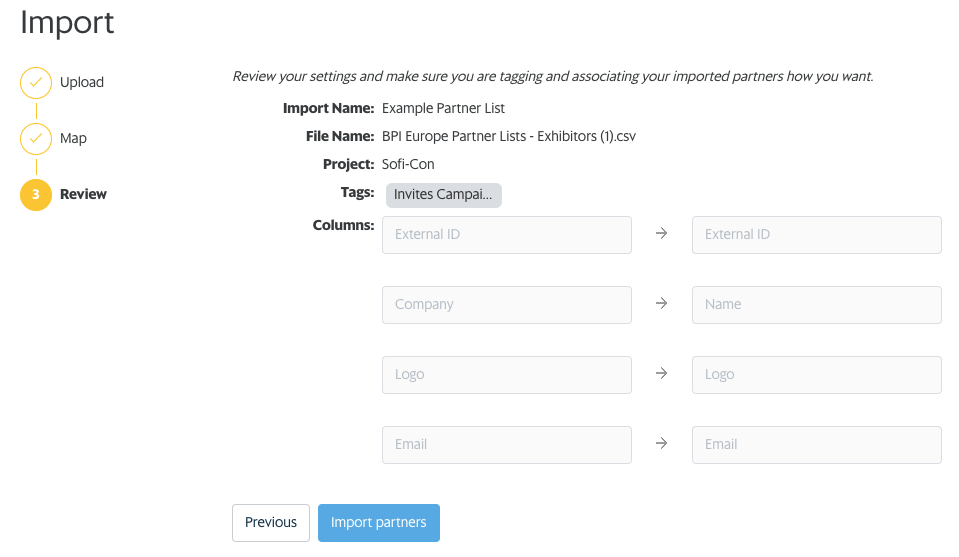
Task: Click the arrow between Company and Name
Action: tap(661, 304)
